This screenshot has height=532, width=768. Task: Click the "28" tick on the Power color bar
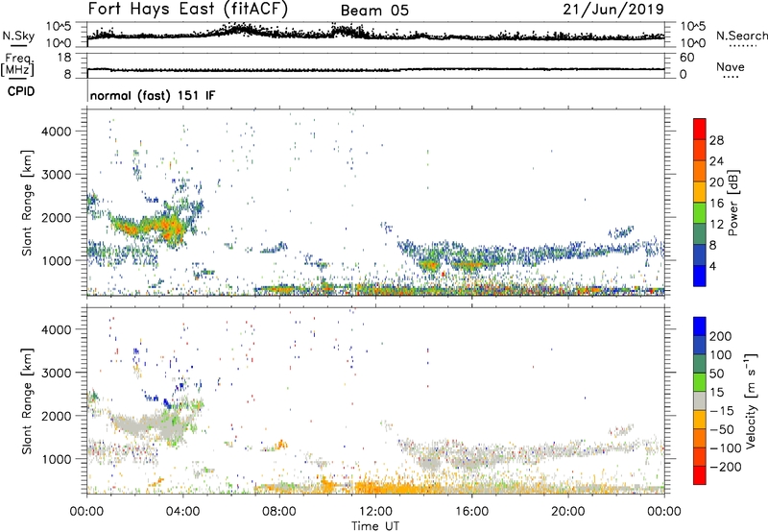click(x=716, y=140)
